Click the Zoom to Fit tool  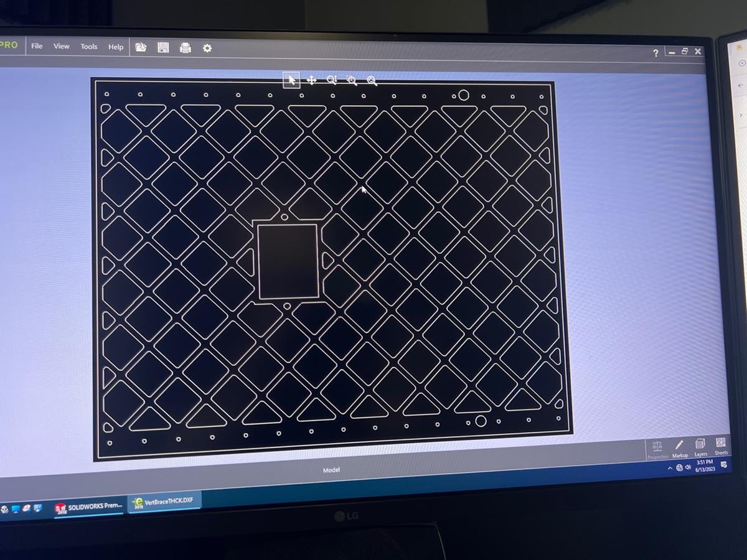(x=372, y=81)
